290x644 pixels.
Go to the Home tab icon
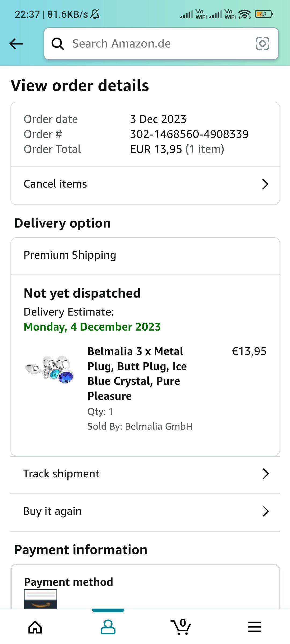coord(35,627)
